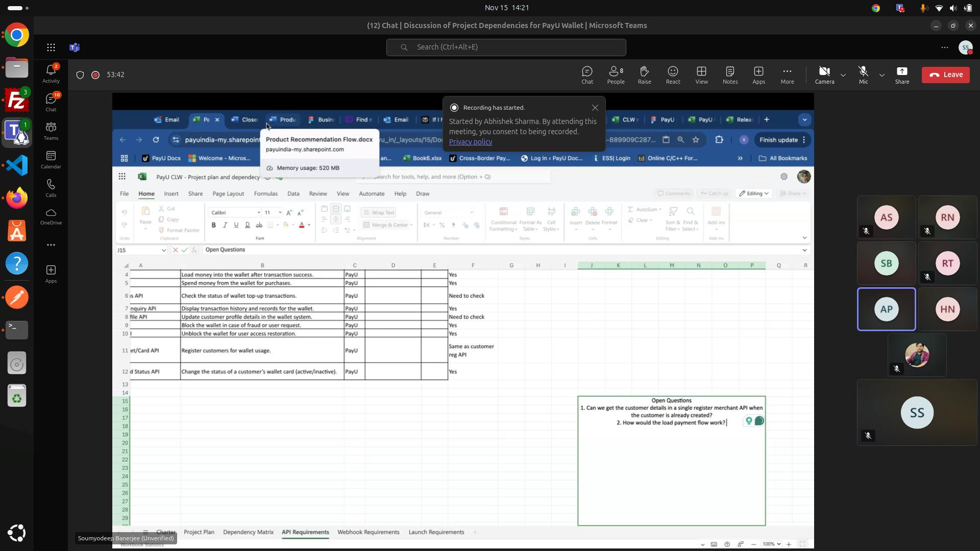980x551 pixels.
Task: Open Activity notifications in sidebar
Action: (x=51, y=74)
